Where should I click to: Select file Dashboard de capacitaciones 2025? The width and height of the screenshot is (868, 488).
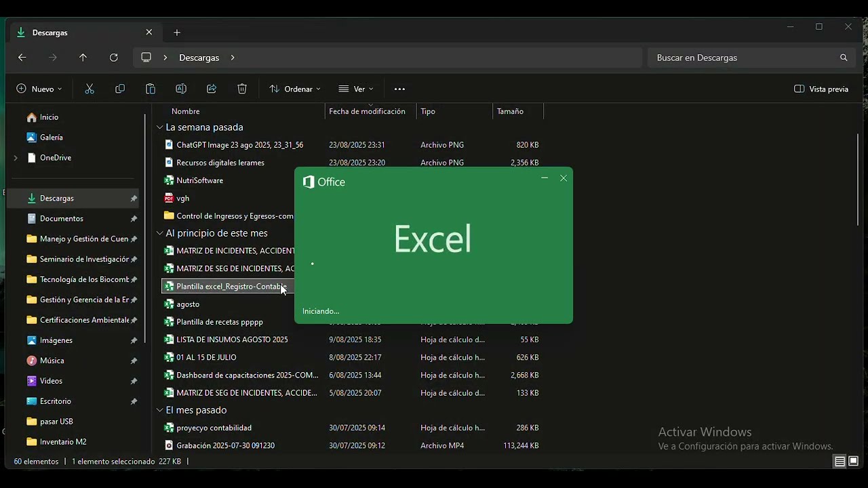pyautogui.click(x=247, y=375)
